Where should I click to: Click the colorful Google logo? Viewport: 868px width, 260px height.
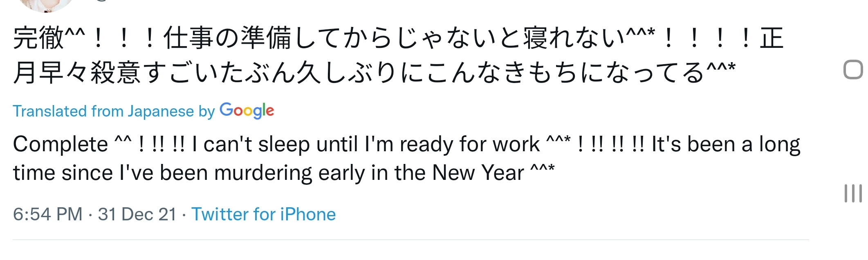[247, 111]
